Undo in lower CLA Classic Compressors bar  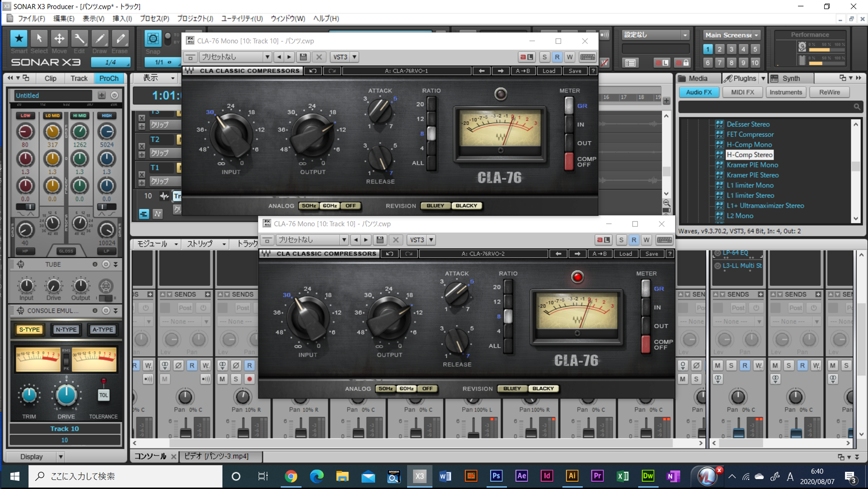pyautogui.click(x=390, y=253)
